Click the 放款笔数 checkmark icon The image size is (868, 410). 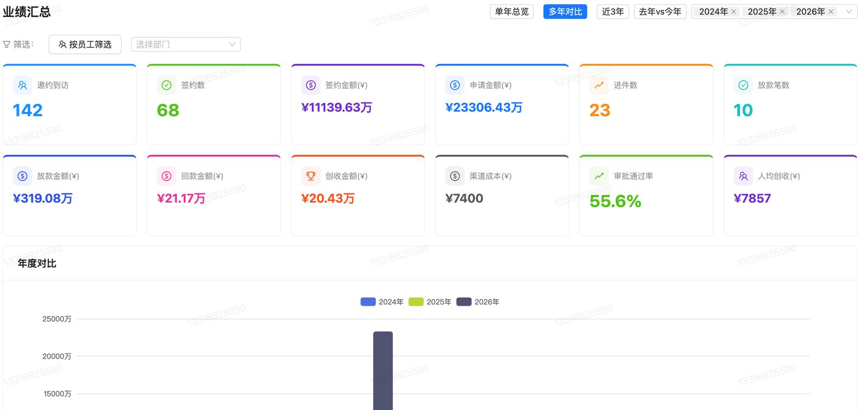[743, 85]
